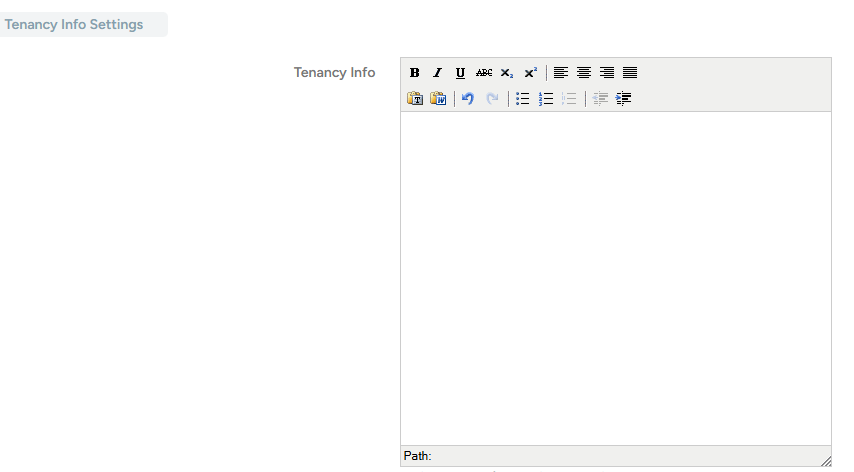Apply italic formatting
854x472 pixels.
point(437,73)
